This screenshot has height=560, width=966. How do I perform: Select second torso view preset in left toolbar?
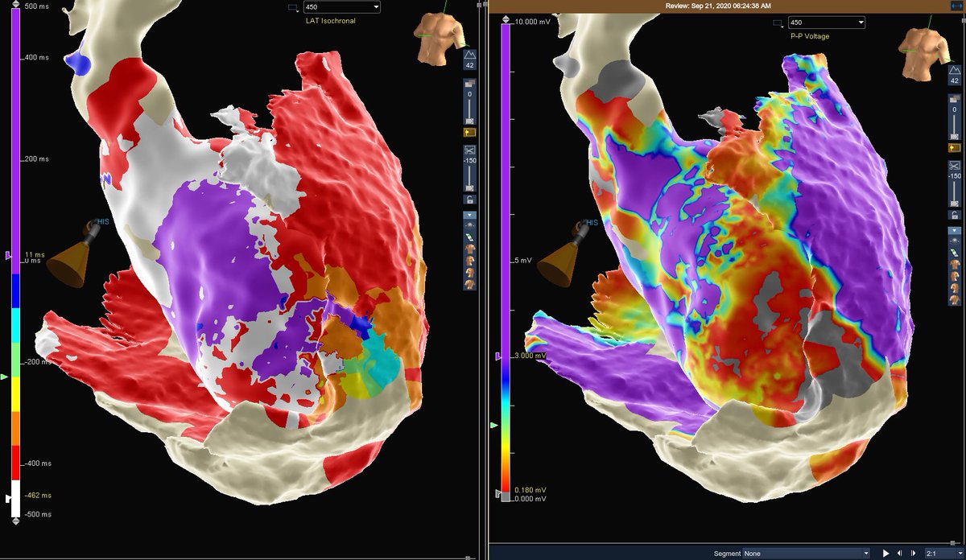[x=469, y=261]
